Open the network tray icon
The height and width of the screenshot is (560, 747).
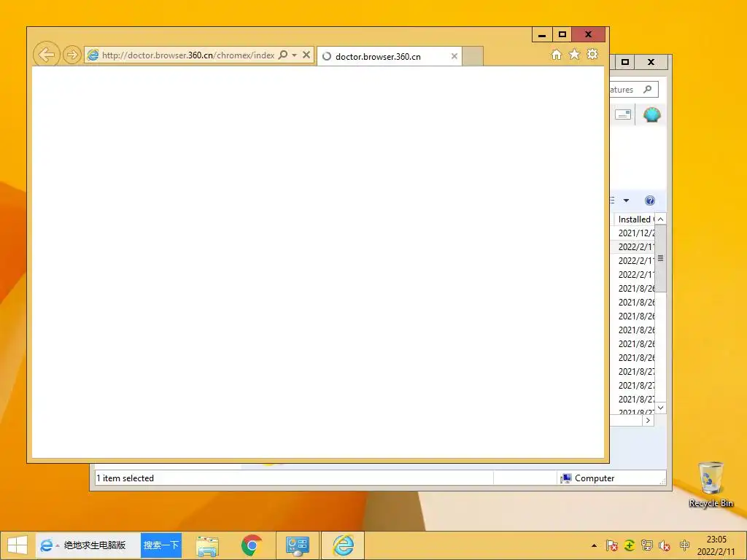point(647,545)
